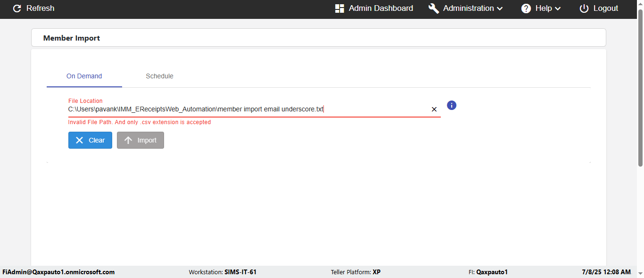The width and height of the screenshot is (644, 278).
Task: Click the Workstation SIMS-IT-61 status entry
Action: (x=223, y=272)
